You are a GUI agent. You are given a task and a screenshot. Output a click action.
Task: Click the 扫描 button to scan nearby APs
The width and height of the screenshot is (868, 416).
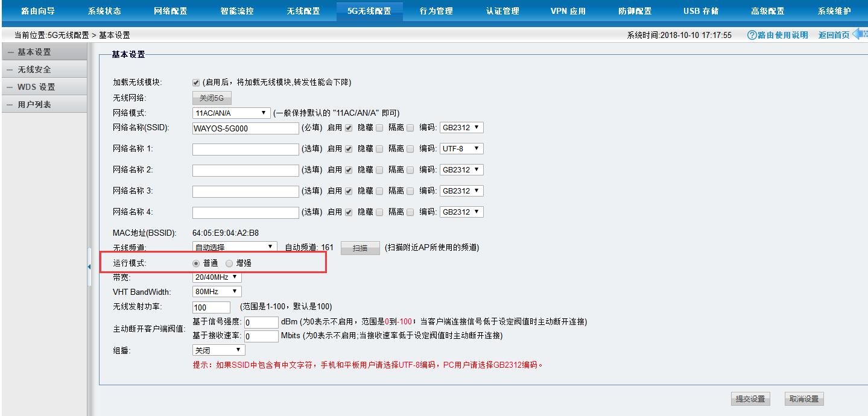tap(360, 247)
